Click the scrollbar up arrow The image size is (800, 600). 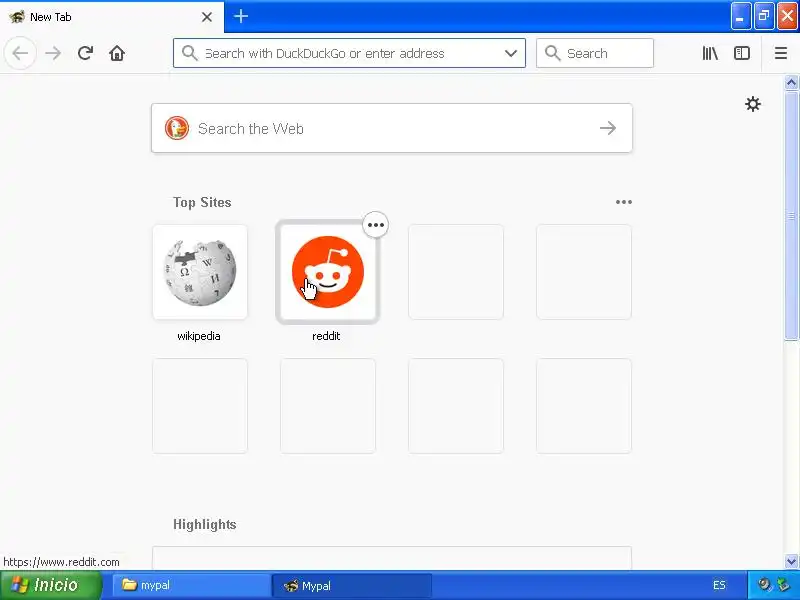click(791, 83)
